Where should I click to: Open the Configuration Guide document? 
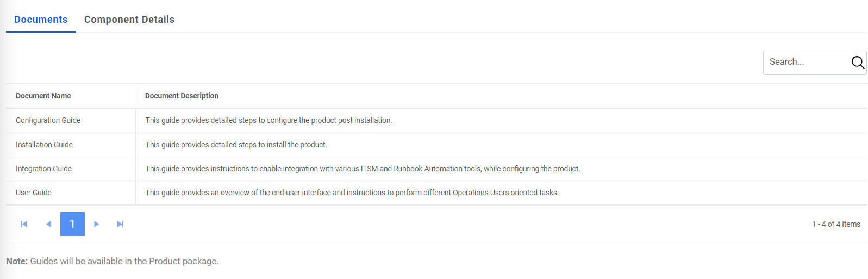(48, 120)
